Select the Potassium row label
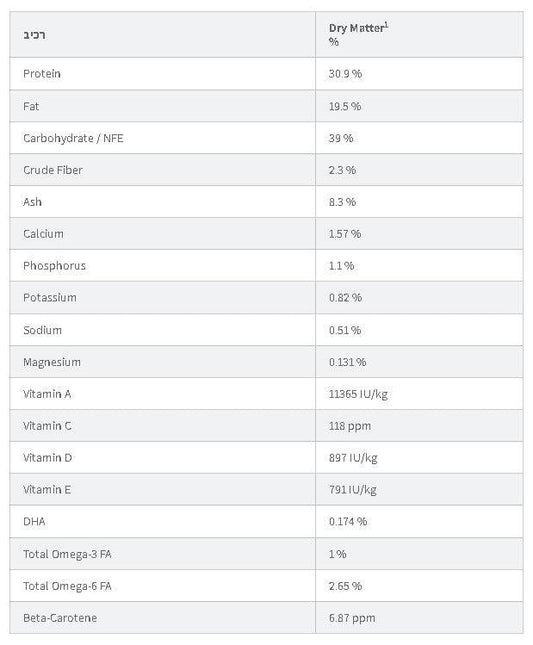This screenshot has height=645, width=533. point(50,297)
